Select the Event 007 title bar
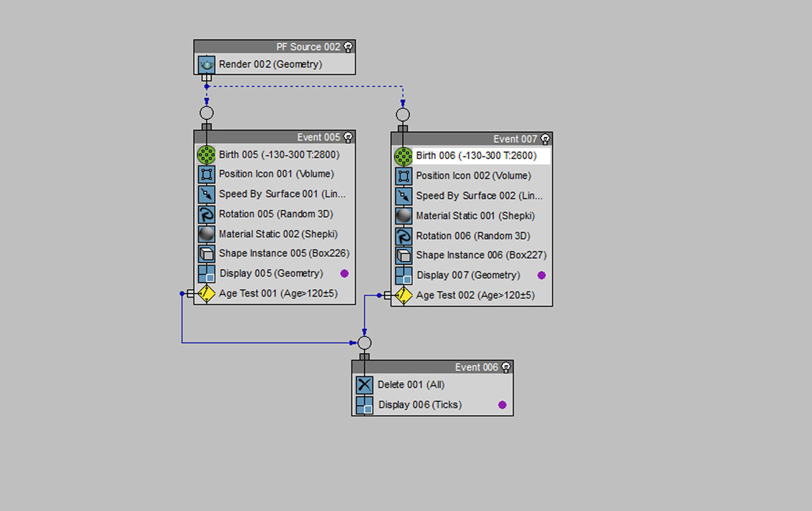The width and height of the screenshot is (812, 511). tap(472, 139)
